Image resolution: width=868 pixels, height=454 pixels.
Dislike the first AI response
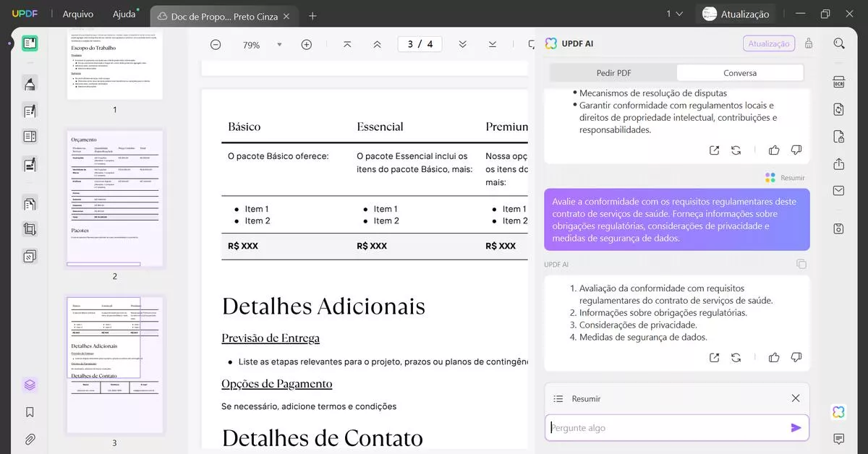pyautogui.click(x=796, y=150)
